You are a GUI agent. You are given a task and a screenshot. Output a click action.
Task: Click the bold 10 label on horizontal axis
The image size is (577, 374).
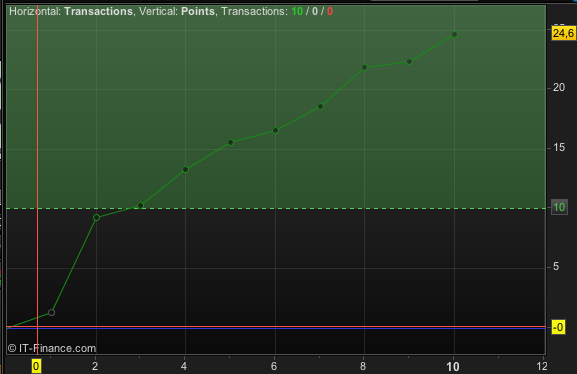click(453, 367)
